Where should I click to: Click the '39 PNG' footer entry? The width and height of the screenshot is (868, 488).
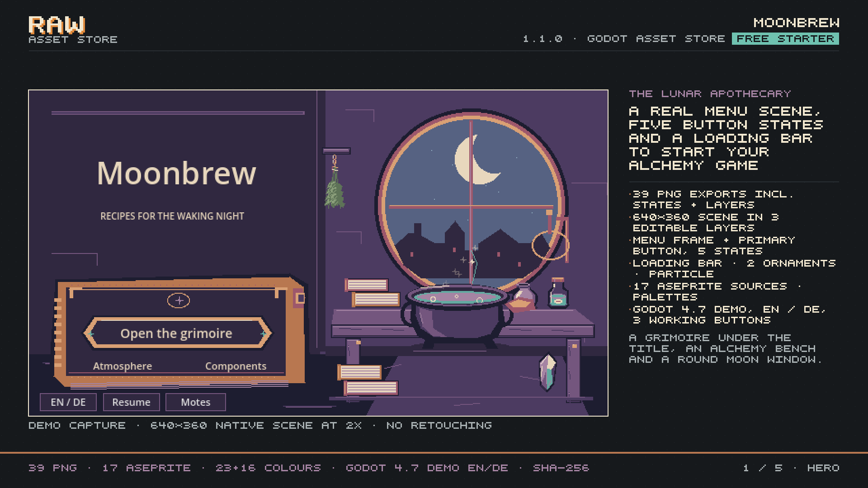pyautogui.click(x=52, y=468)
